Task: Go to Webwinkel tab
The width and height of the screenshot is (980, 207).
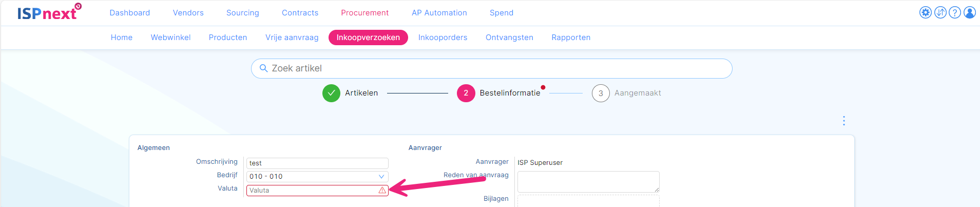Action: (170, 37)
